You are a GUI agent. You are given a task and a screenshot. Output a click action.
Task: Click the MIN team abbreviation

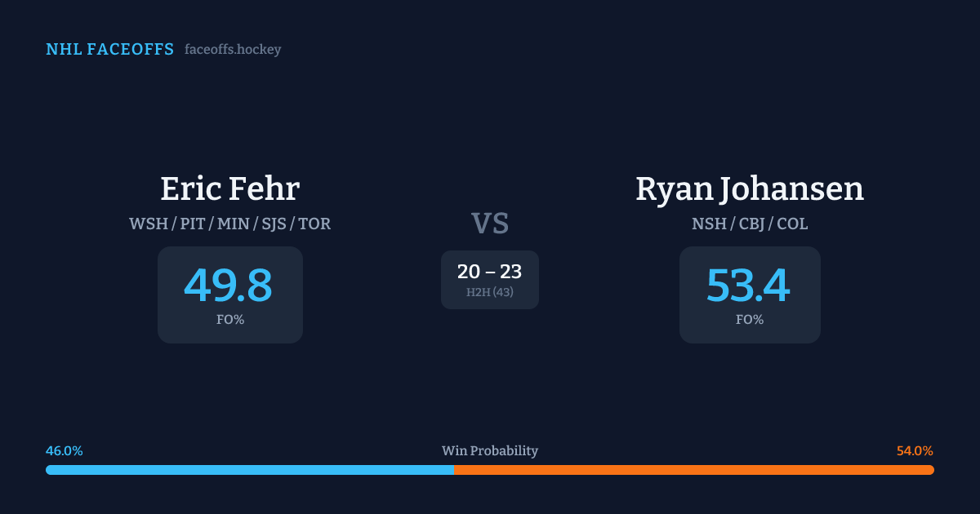coord(233,224)
